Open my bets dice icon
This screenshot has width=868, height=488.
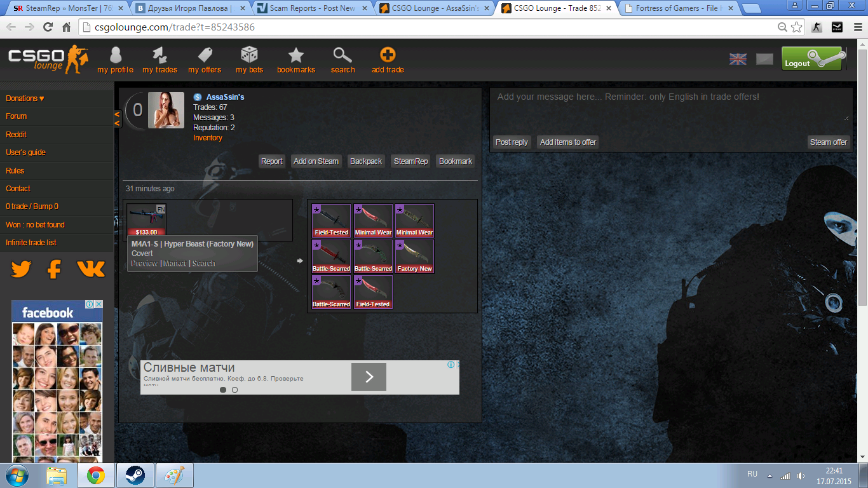(x=249, y=55)
